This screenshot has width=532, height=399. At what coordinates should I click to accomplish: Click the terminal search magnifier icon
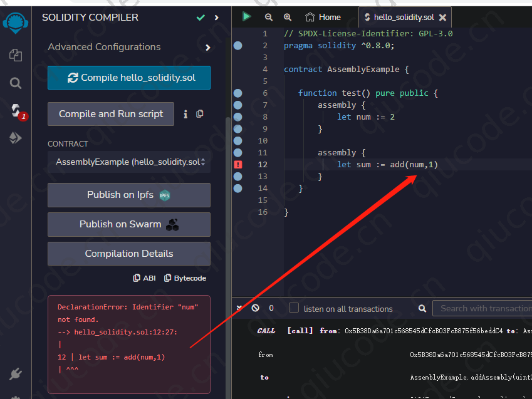(x=422, y=308)
